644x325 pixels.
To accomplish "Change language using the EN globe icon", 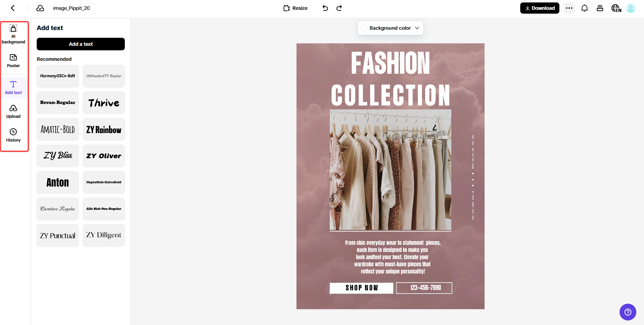I will (x=616, y=8).
